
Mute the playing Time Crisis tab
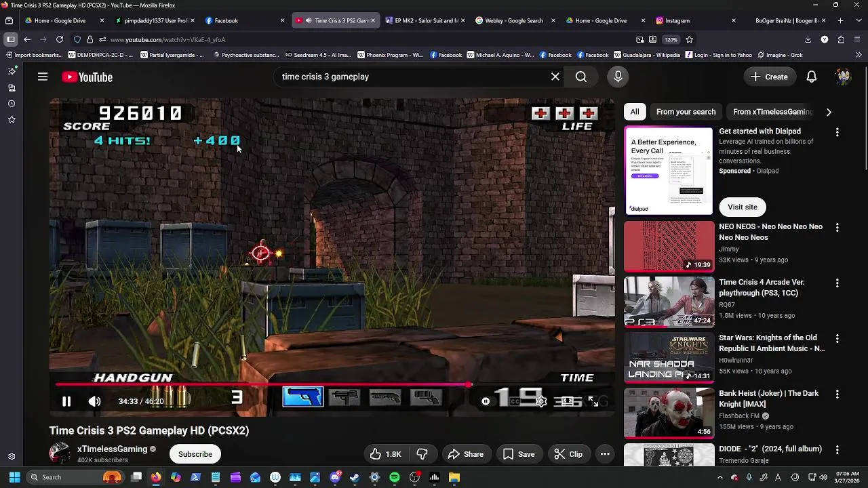tap(309, 20)
